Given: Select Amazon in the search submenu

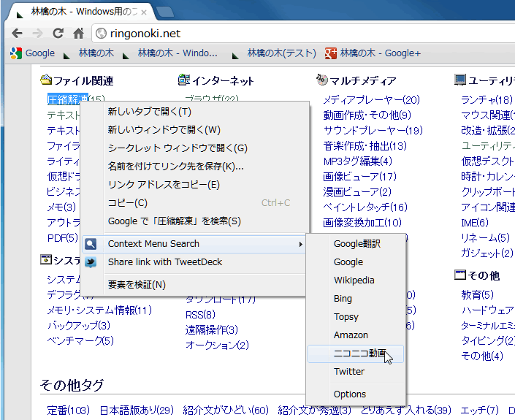Looking at the screenshot, I should tap(356, 335).
